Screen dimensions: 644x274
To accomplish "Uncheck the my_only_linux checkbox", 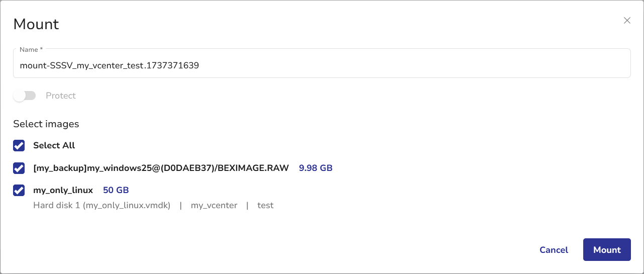I will pyautogui.click(x=19, y=191).
